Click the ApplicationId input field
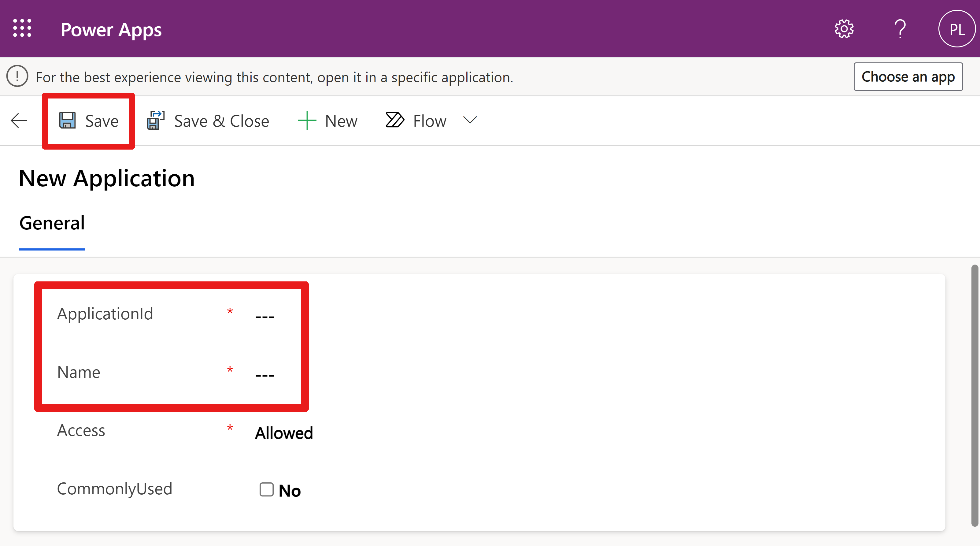Image resolution: width=980 pixels, height=546 pixels. 265,313
